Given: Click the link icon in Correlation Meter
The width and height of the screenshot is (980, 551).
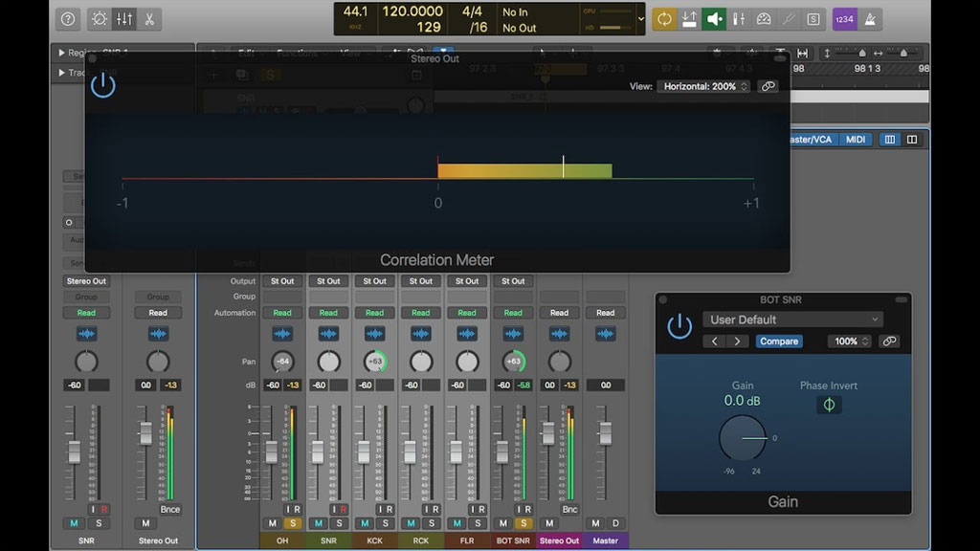Looking at the screenshot, I should tap(768, 86).
